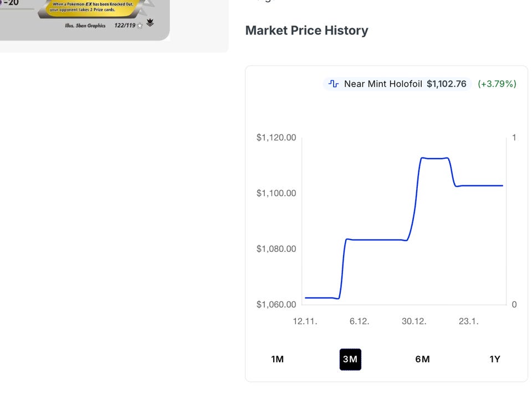
Task: Toggle the Near Mint Holofoil legend series
Action: 383,84
